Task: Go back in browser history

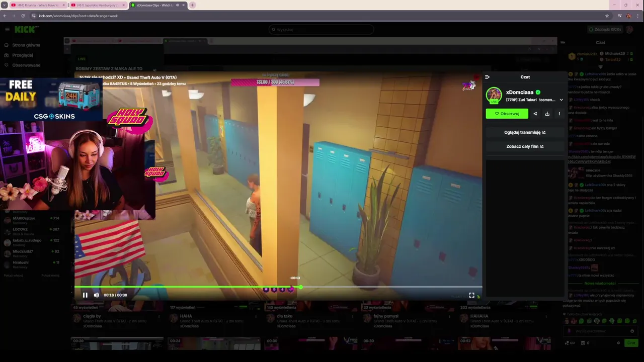Action: [x=5, y=16]
